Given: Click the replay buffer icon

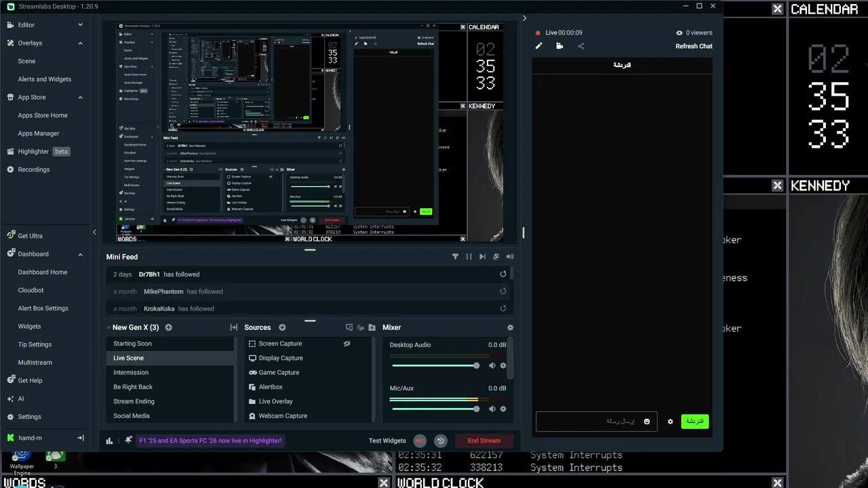Looking at the screenshot, I should pyautogui.click(x=441, y=441).
